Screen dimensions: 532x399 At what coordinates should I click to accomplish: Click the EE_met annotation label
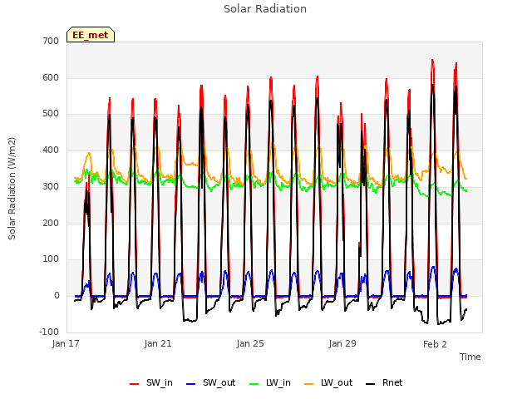point(91,35)
